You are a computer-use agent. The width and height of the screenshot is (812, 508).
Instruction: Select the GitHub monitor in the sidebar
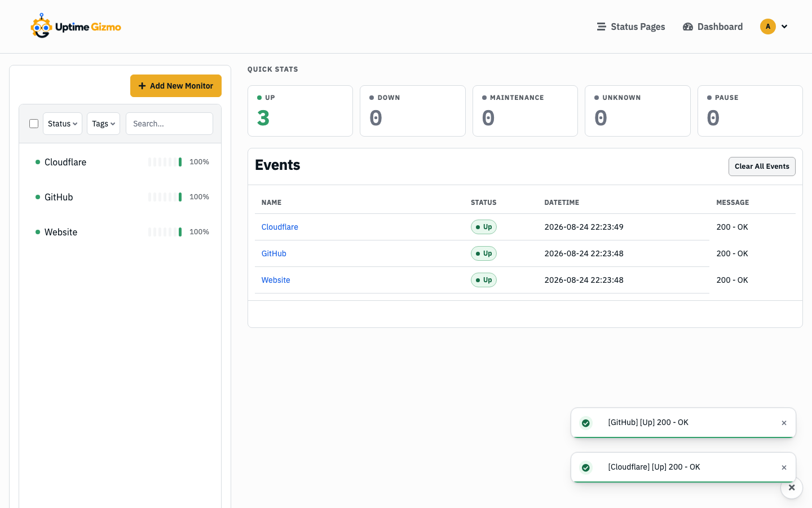pos(120,197)
